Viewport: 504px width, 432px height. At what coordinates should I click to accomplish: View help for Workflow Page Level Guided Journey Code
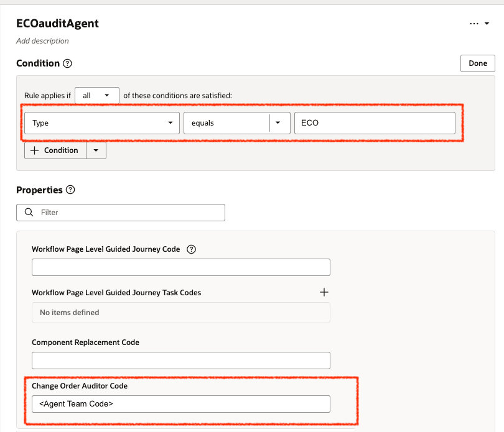click(x=191, y=249)
